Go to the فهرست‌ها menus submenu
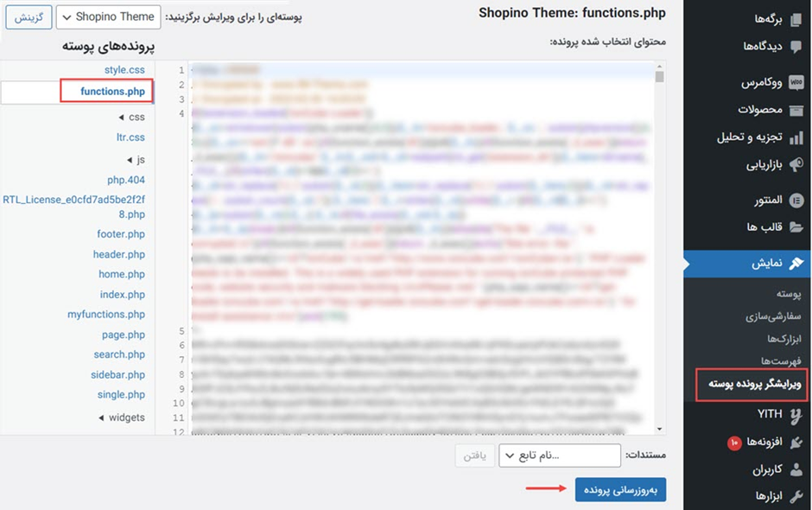 [x=781, y=360]
